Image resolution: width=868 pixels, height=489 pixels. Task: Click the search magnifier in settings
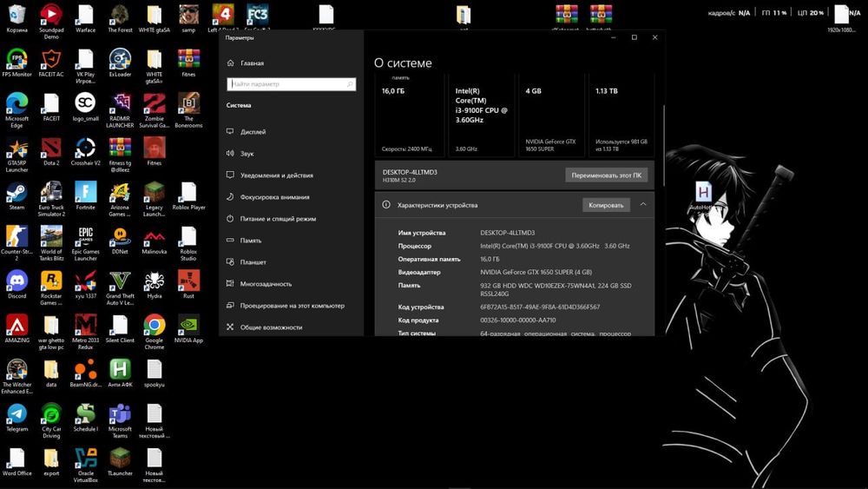click(350, 84)
